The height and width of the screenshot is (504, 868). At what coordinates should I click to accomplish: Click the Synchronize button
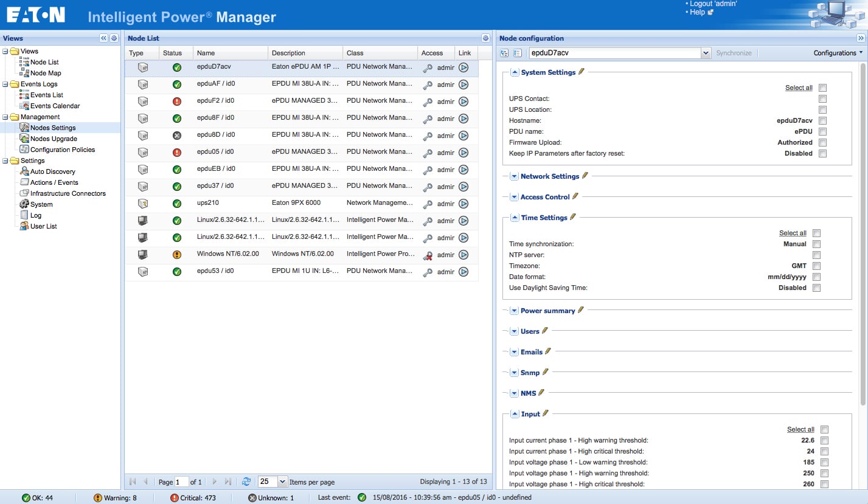734,53
